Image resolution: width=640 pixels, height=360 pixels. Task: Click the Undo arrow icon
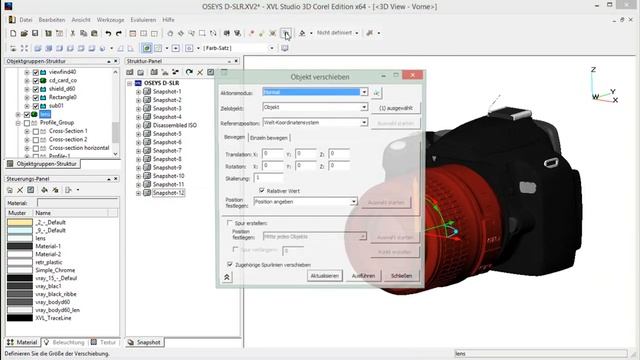[x=108, y=33]
